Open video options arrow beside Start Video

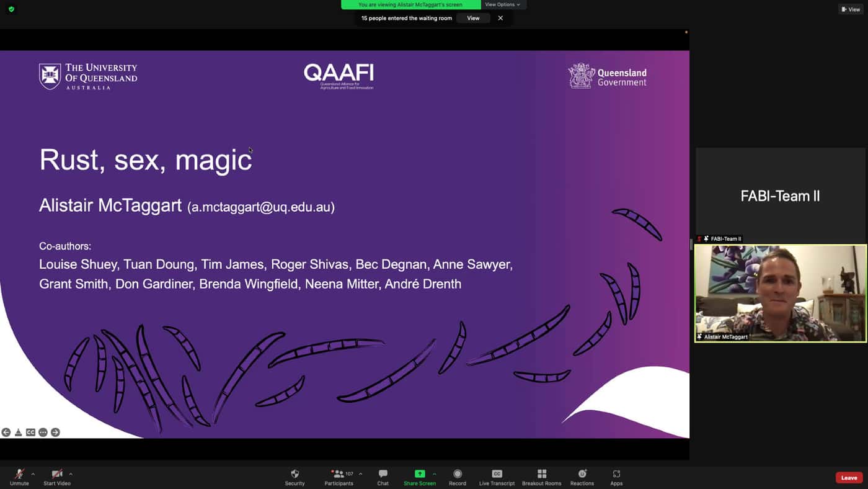click(71, 474)
